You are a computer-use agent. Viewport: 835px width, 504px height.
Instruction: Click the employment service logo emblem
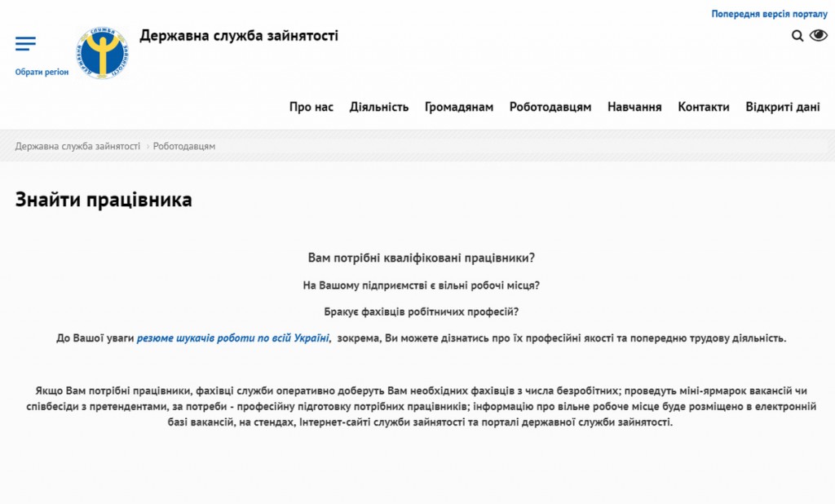[x=103, y=53]
